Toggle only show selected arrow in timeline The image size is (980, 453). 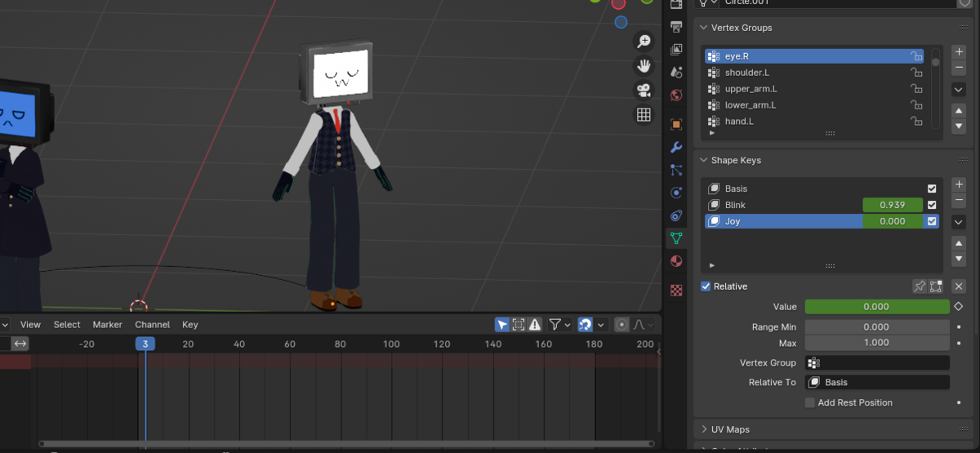tap(502, 325)
